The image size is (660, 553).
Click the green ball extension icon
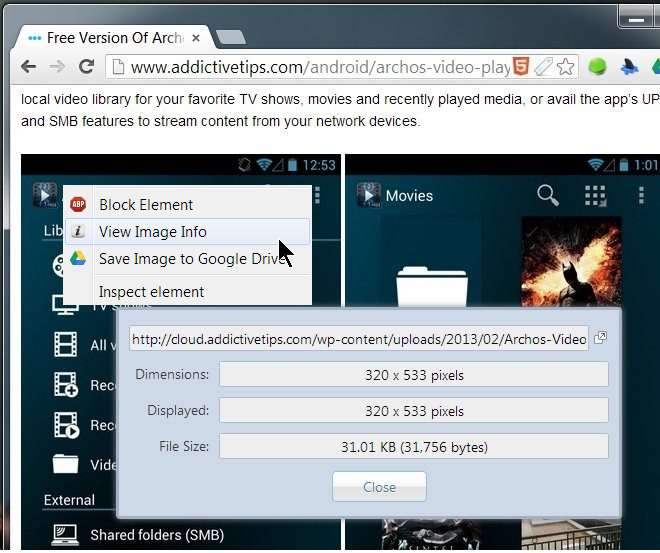(x=597, y=66)
